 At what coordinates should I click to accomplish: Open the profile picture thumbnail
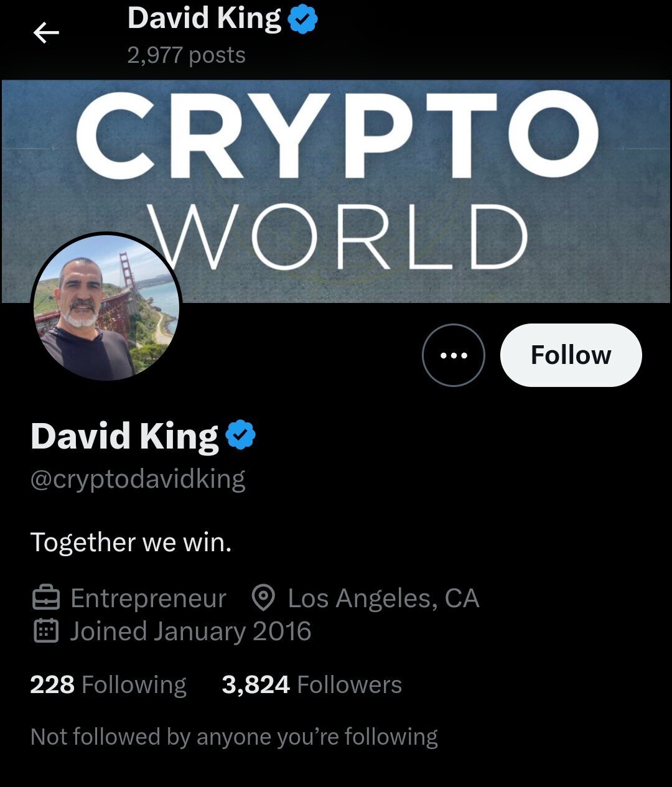[106, 307]
